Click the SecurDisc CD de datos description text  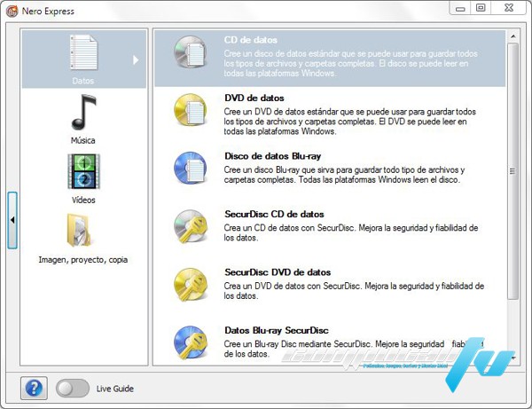[x=351, y=232]
